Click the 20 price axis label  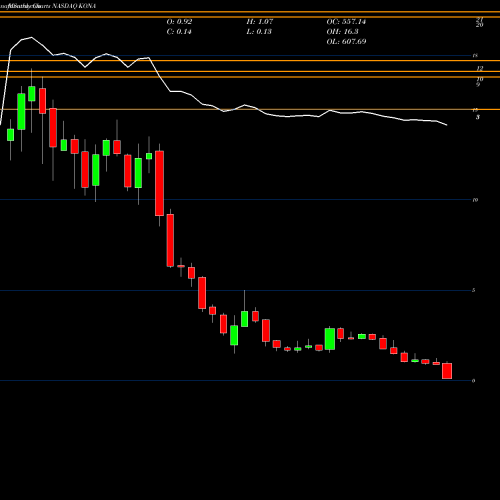480,25
